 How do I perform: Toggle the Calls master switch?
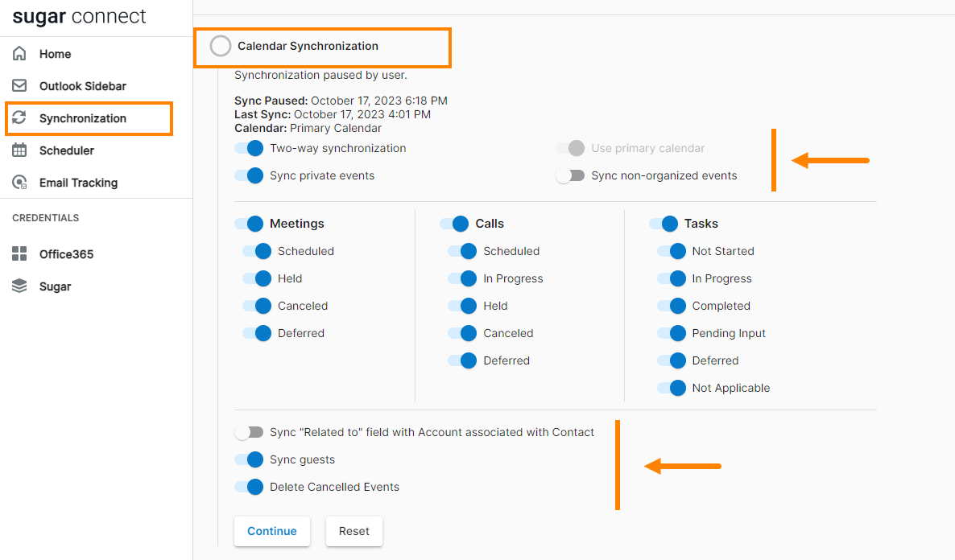click(454, 224)
